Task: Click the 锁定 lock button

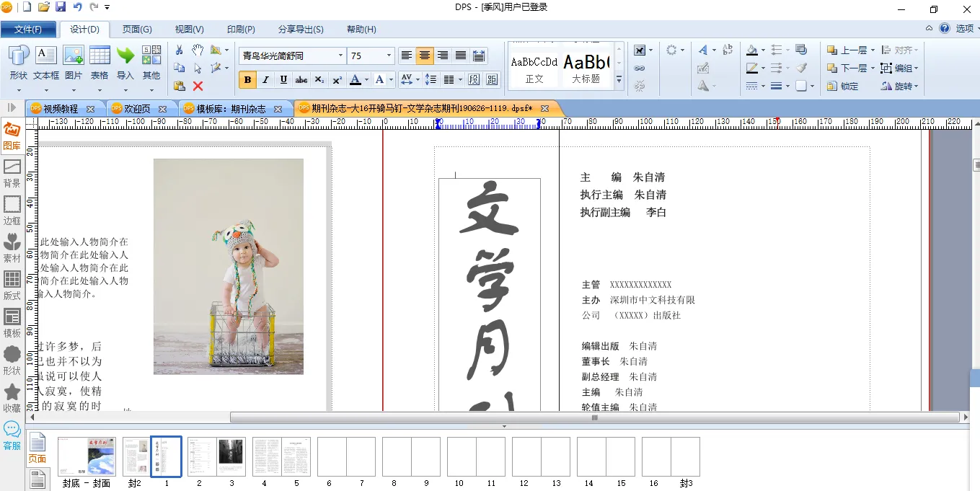Action: click(x=843, y=86)
